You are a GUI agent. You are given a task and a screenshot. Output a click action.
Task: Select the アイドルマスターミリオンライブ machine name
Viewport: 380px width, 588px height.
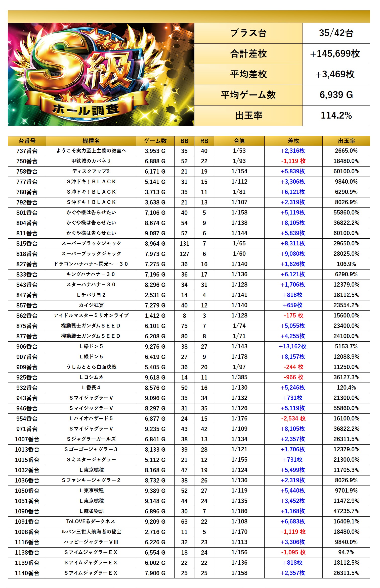[x=91, y=315]
